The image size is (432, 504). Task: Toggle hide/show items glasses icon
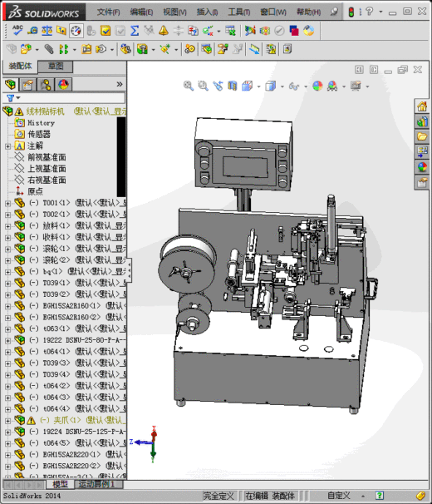click(294, 86)
